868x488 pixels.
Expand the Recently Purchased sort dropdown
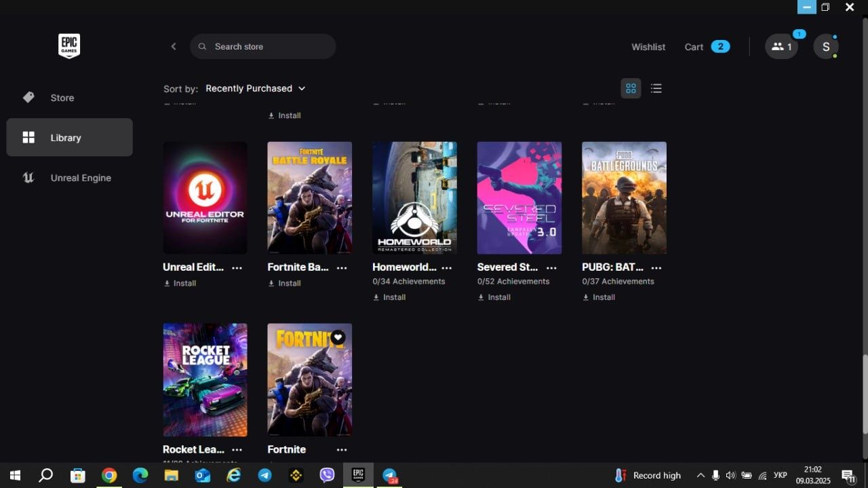[256, 88]
